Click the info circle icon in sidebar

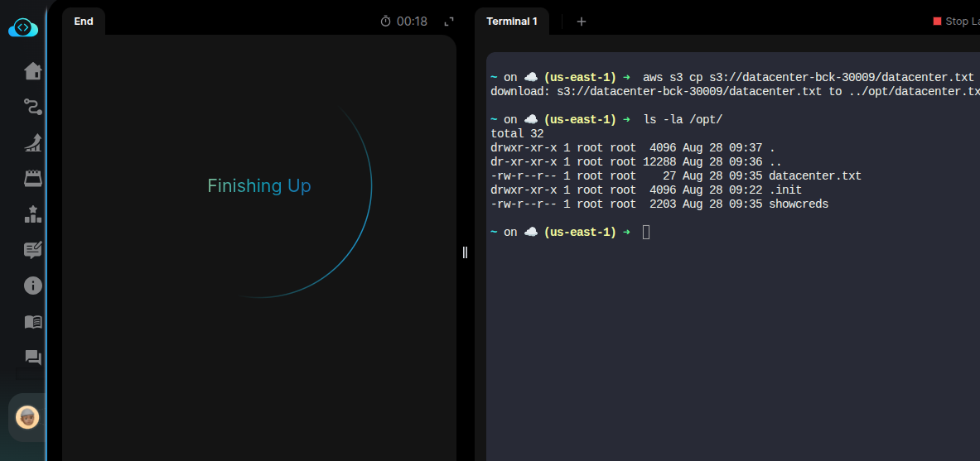32,286
